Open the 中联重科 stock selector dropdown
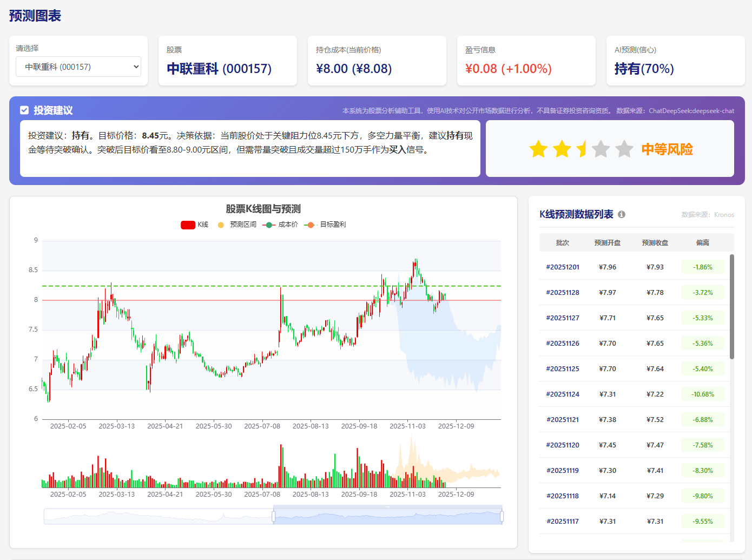Viewport: 752px width, 560px height. 78,66
